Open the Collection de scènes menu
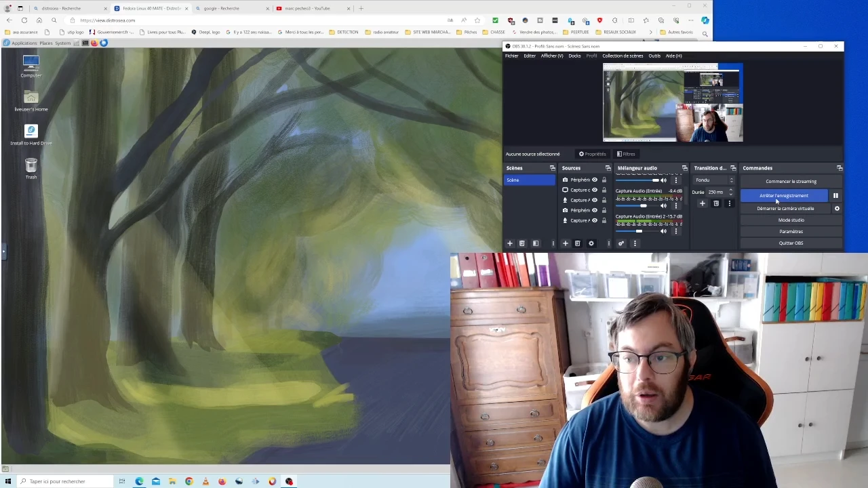 [623, 56]
